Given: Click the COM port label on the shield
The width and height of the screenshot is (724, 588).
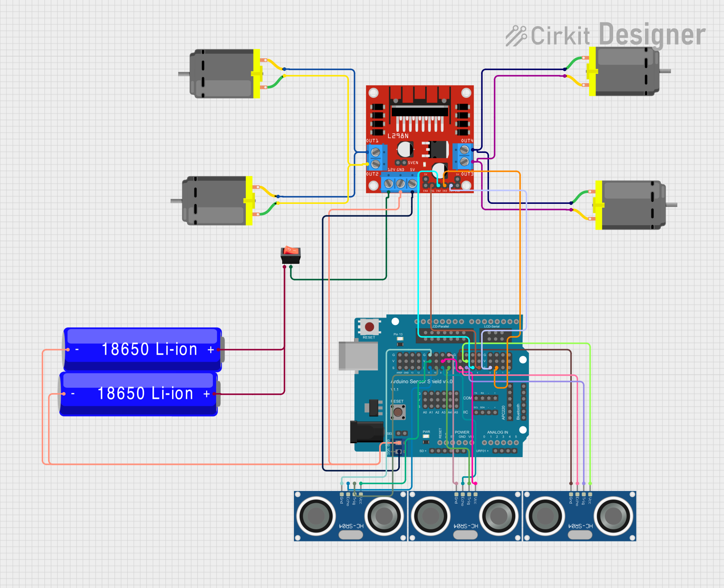Looking at the screenshot, I should (x=467, y=398).
